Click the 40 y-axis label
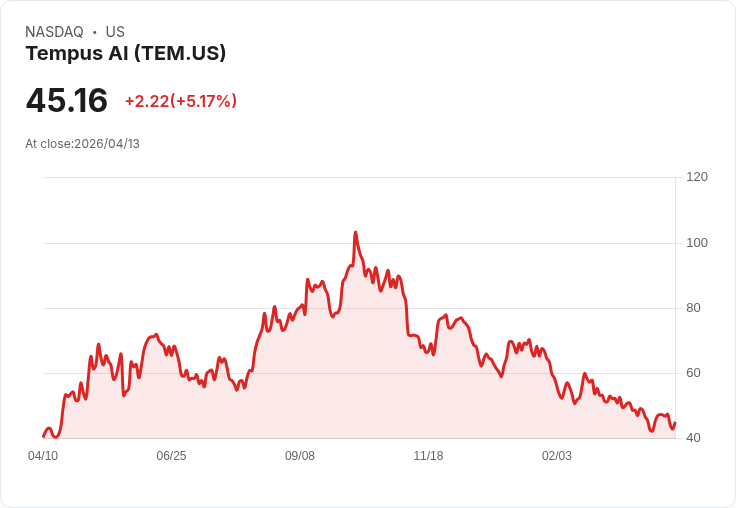The width and height of the screenshot is (736, 508). [x=693, y=438]
